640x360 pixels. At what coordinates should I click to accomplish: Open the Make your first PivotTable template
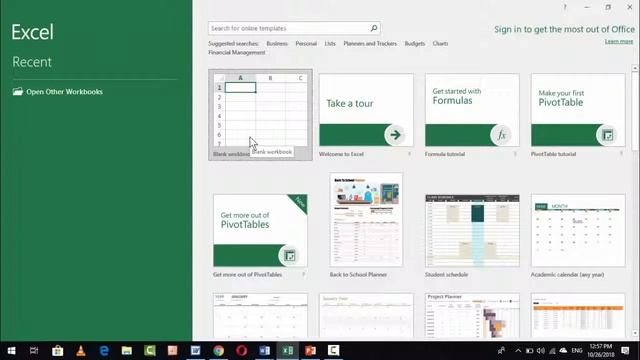(578, 110)
